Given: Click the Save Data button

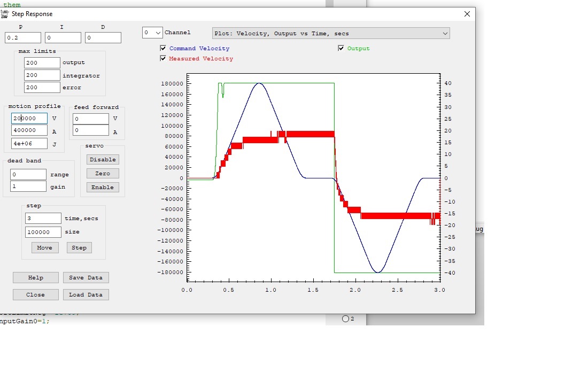Looking at the screenshot, I should (x=86, y=278).
